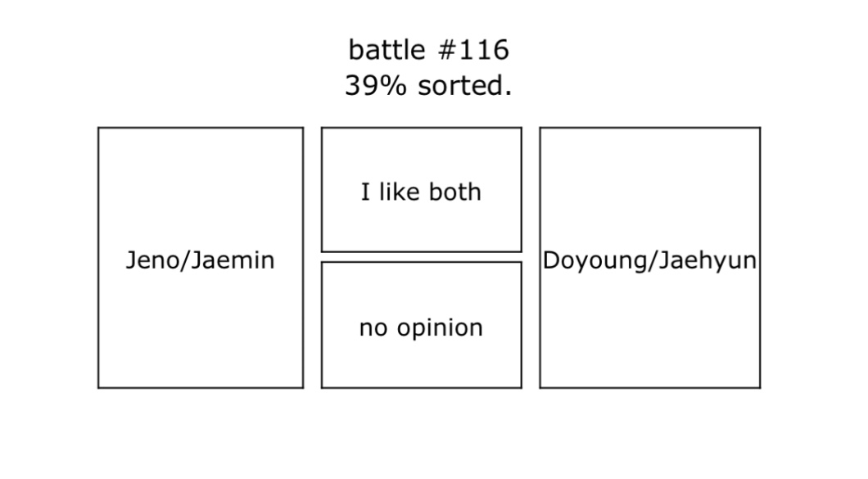Mark both pairings as liked equally
Screen dimensions: 868x479
tap(421, 190)
